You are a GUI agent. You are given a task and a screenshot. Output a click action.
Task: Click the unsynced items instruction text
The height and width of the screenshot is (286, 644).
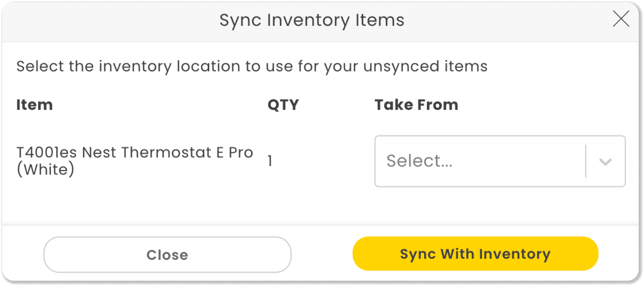tap(252, 67)
